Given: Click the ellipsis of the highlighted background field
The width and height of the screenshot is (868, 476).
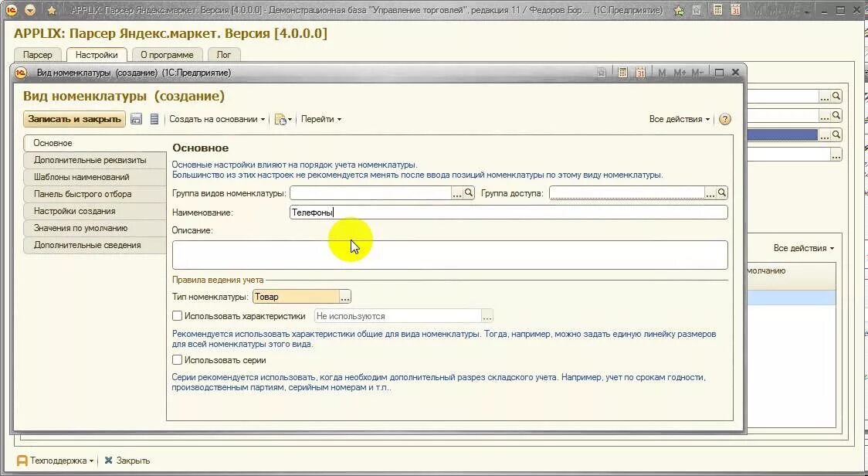Looking at the screenshot, I should (x=824, y=134).
